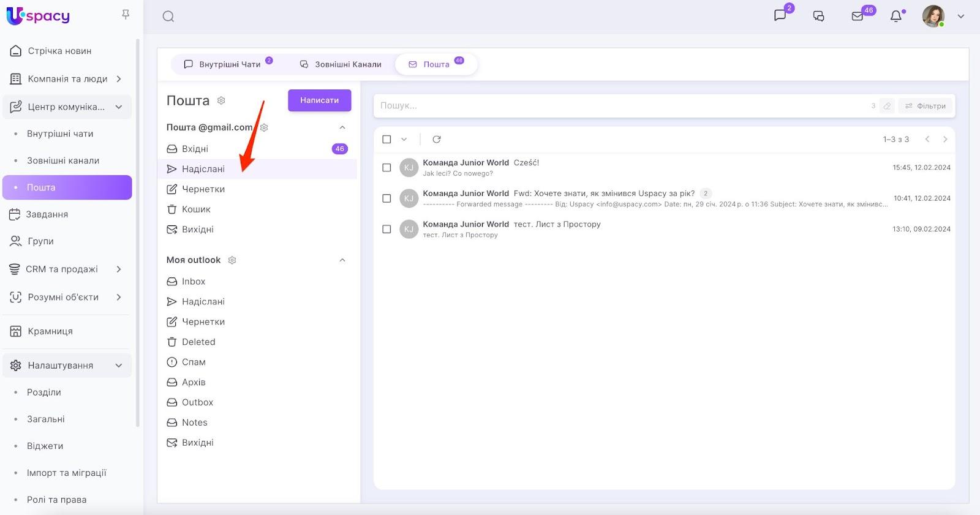Select the тест. Лист з Простору checkbox
The width and height of the screenshot is (980, 515).
[x=386, y=229]
